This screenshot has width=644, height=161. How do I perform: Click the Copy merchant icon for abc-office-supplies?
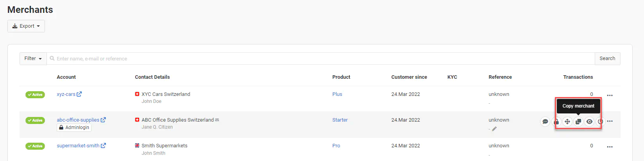click(578, 122)
